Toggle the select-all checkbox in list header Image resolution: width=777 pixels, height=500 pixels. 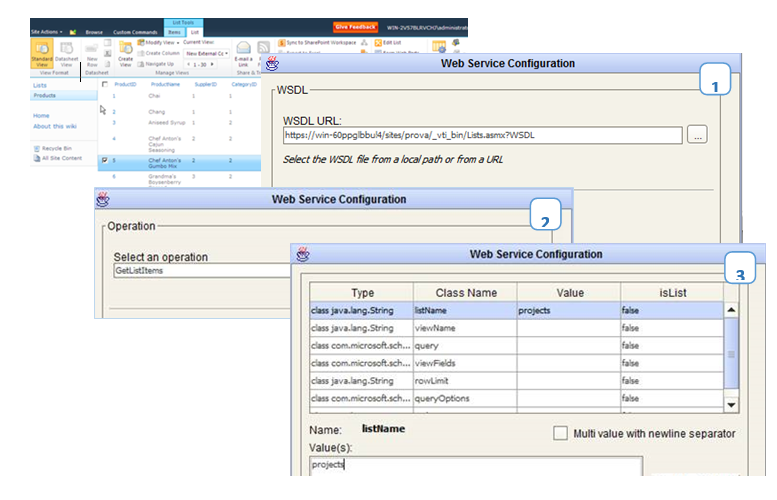pos(105,85)
